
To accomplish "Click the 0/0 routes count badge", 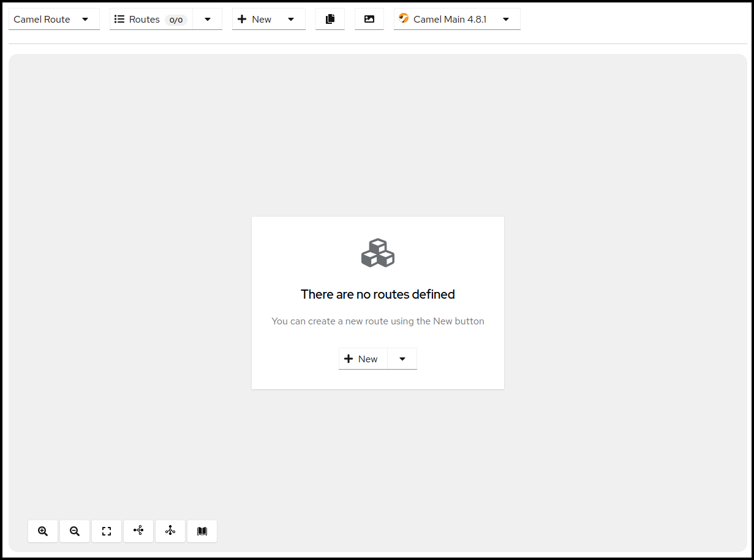I will click(176, 20).
